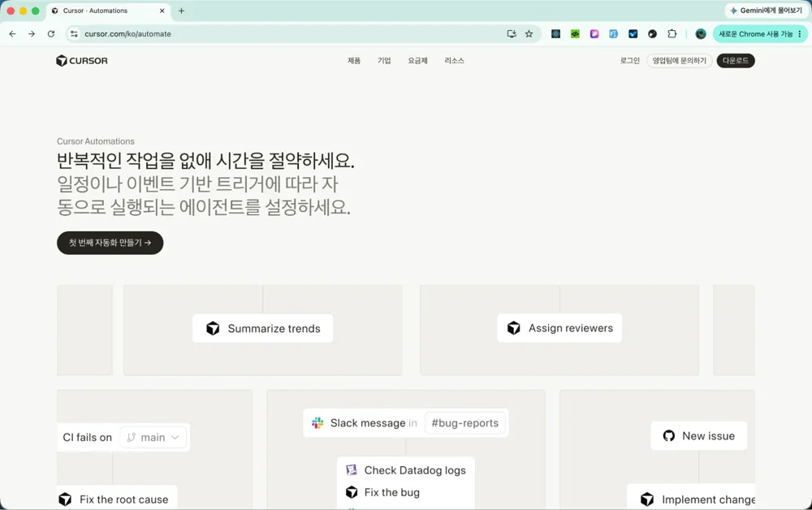Click the 영업팀에 문의하기 button

click(x=680, y=61)
